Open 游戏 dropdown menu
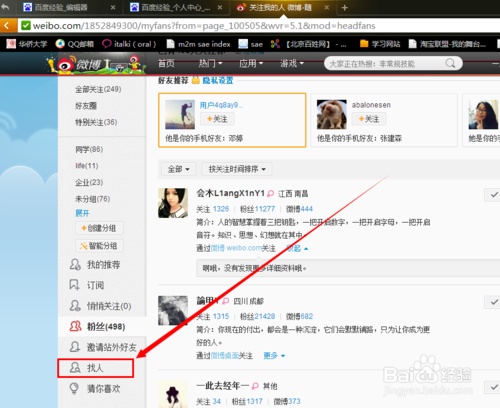This screenshot has width=500, height=408. [x=292, y=63]
